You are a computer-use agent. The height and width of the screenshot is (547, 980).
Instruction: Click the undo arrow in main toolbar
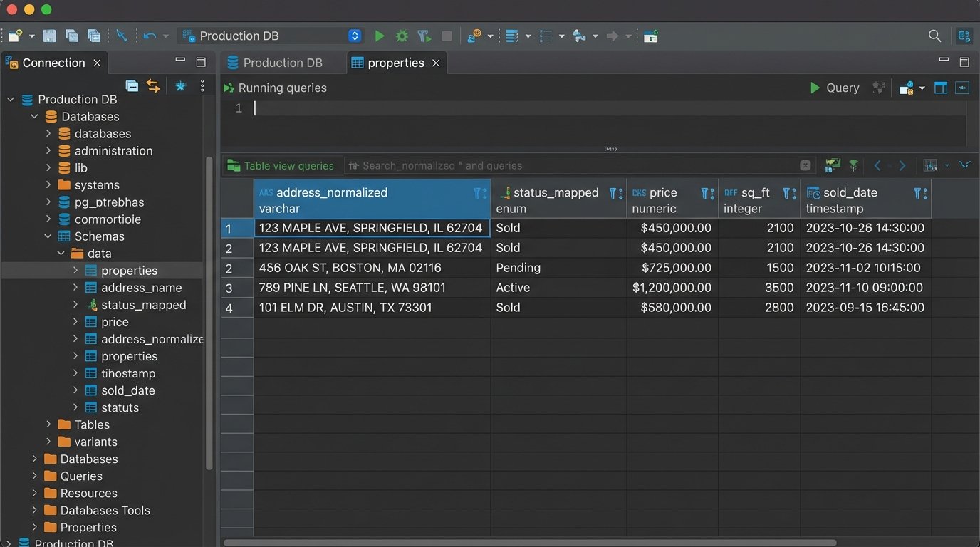tap(150, 36)
